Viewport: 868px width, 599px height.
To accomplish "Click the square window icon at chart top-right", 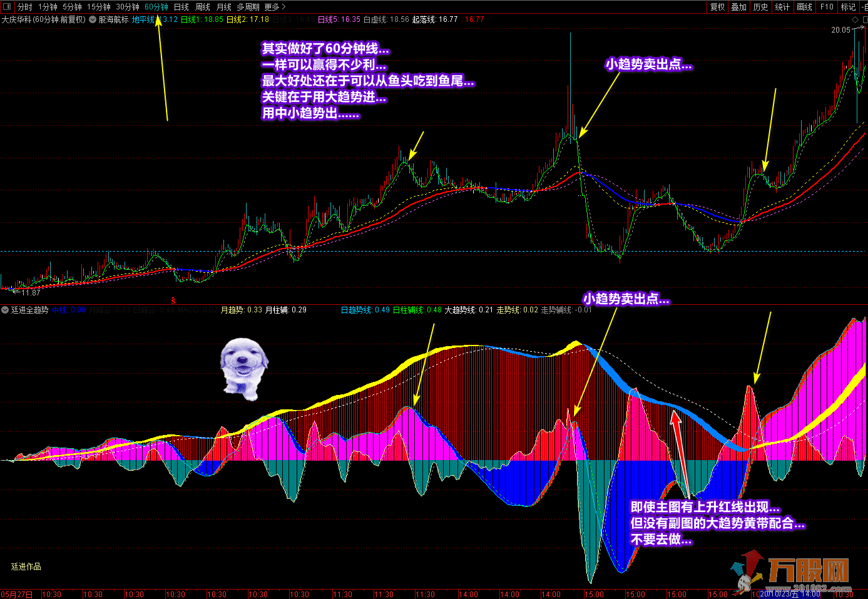I will (865, 20).
